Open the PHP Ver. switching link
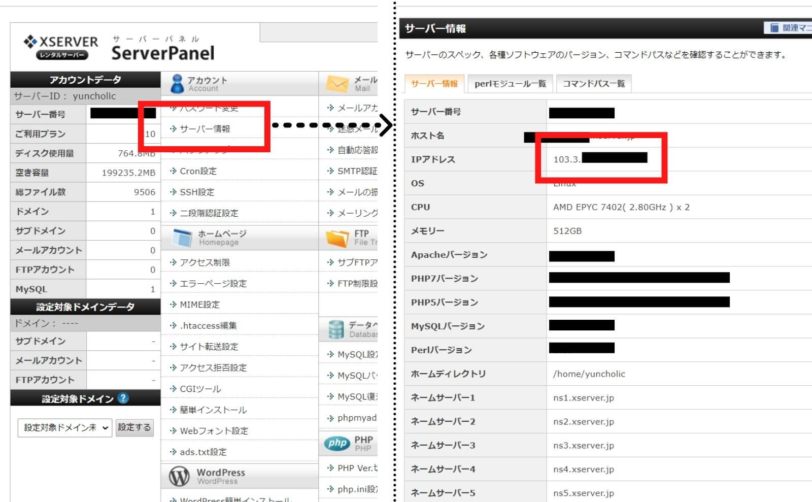Screen dimensions: 812x502 357,468
